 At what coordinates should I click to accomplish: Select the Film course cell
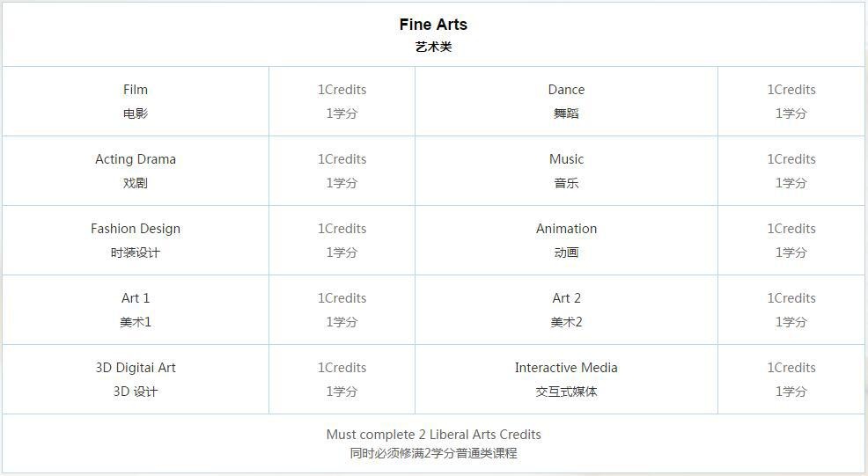pyautogui.click(x=136, y=101)
